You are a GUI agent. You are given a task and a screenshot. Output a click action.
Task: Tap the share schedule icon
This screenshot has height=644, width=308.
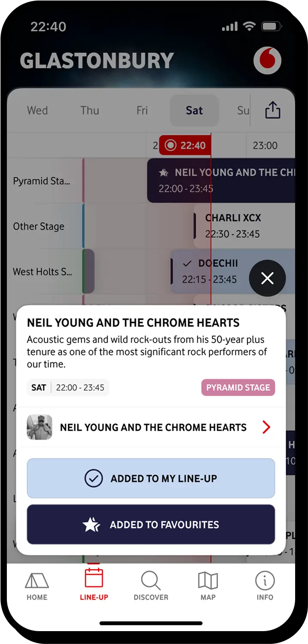click(272, 110)
